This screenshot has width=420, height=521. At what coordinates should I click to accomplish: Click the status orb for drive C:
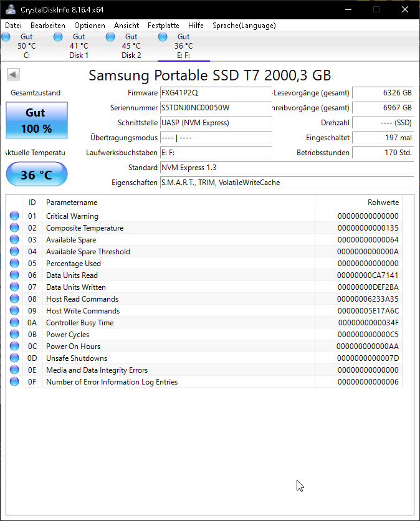click(6, 37)
